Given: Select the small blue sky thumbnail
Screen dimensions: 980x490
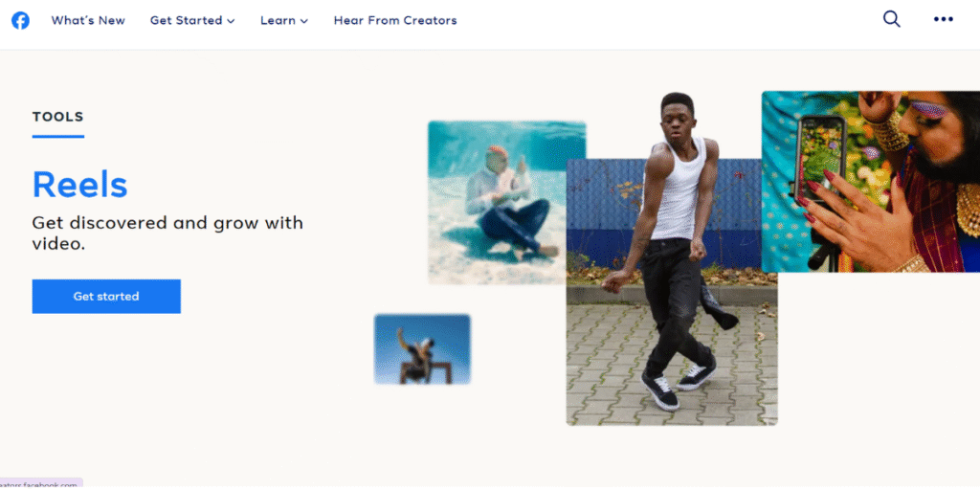Looking at the screenshot, I should (422, 349).
